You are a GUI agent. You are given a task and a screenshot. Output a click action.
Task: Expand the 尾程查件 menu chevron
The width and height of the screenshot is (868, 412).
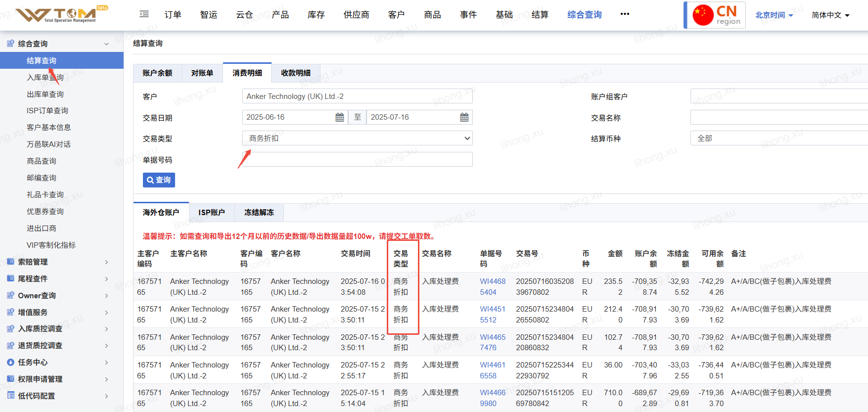click(x=106, y=278)
